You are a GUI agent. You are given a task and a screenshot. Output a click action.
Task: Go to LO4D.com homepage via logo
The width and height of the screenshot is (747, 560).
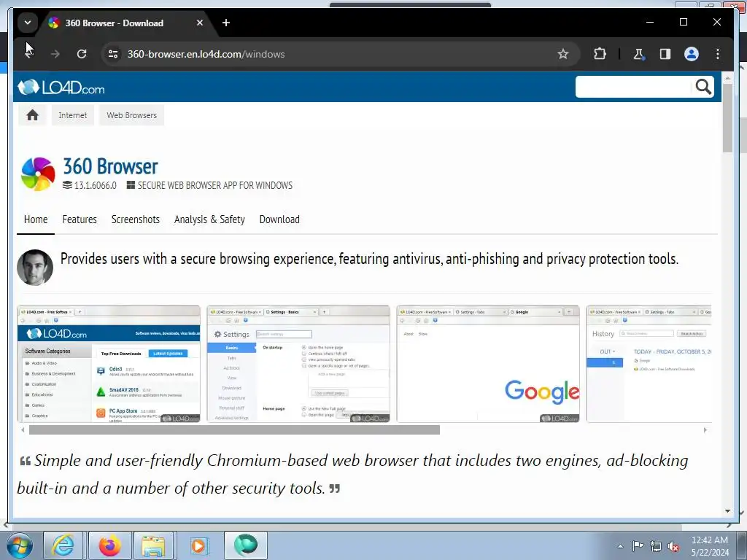point(61,87)
